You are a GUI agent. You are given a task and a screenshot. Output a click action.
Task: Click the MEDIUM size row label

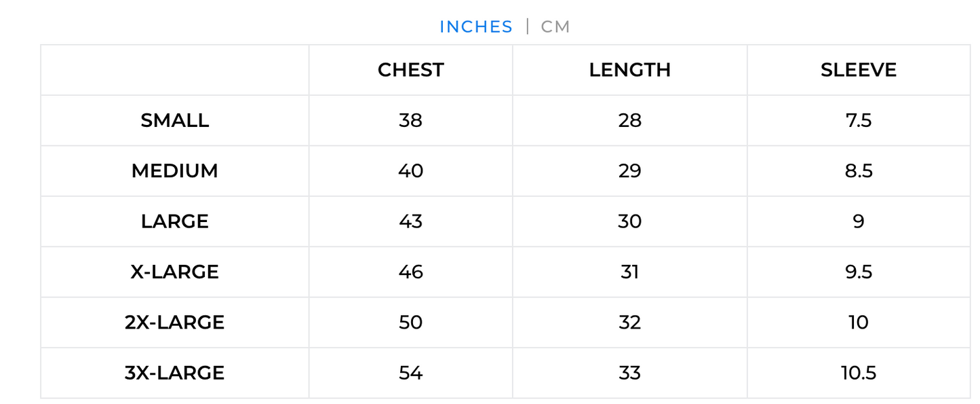pyautogui.click(x=175, y=170)
